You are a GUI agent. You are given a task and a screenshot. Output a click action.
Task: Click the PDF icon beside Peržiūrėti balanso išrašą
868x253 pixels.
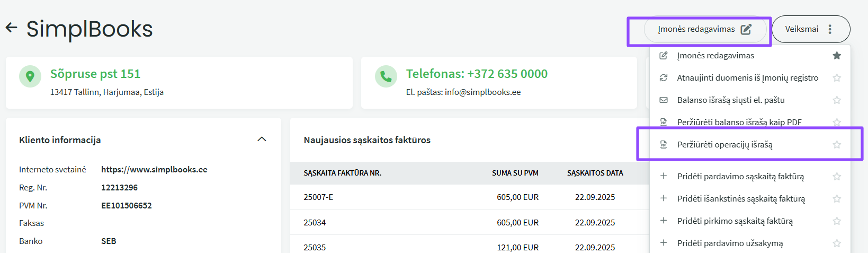click(663, 123)
